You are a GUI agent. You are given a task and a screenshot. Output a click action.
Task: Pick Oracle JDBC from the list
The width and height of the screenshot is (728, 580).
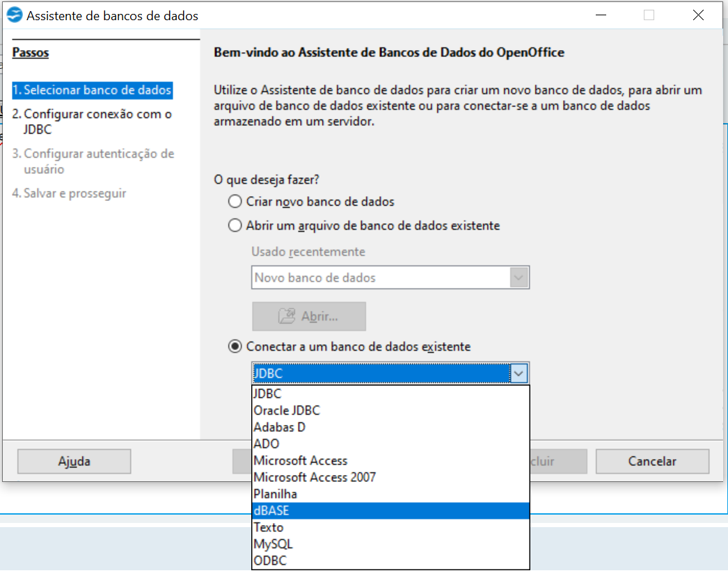point(390,410)
